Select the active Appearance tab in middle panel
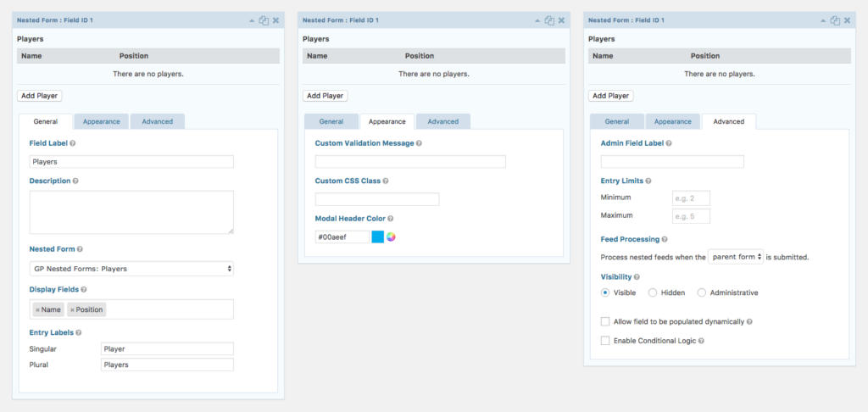The image size is (868, 412). (387, 122)
